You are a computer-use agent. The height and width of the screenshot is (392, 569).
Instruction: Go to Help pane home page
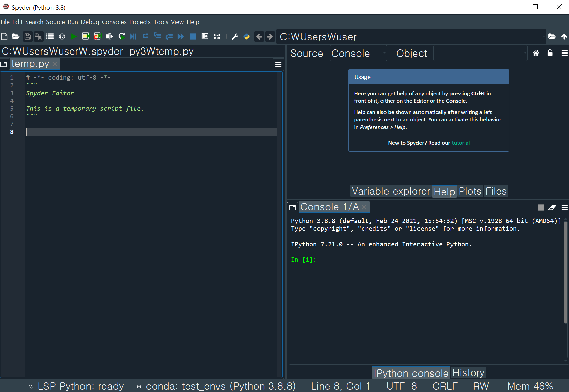[x=536, y=53]
